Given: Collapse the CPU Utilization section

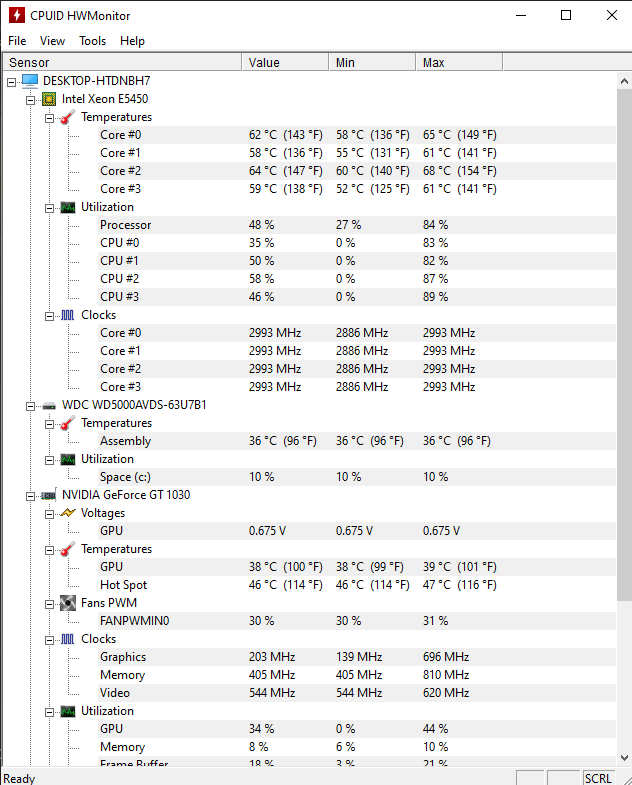Looking at the screenshot, I should point(50,208).
